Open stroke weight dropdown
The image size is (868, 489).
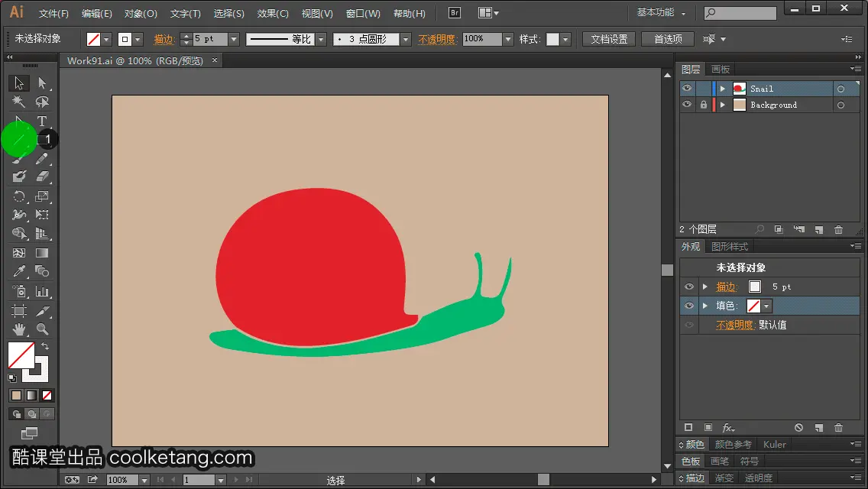click(234, 39)
